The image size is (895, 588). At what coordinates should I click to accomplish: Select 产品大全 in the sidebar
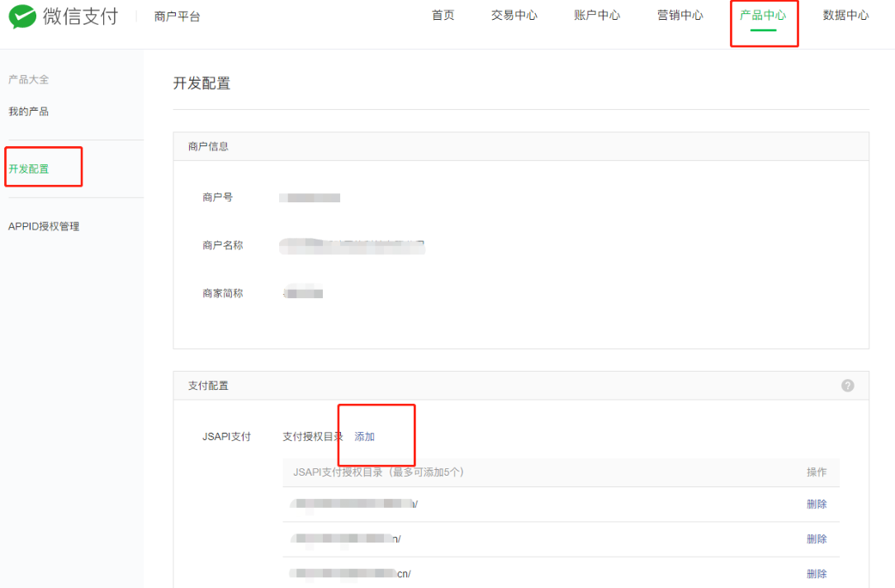click(29, 79)
